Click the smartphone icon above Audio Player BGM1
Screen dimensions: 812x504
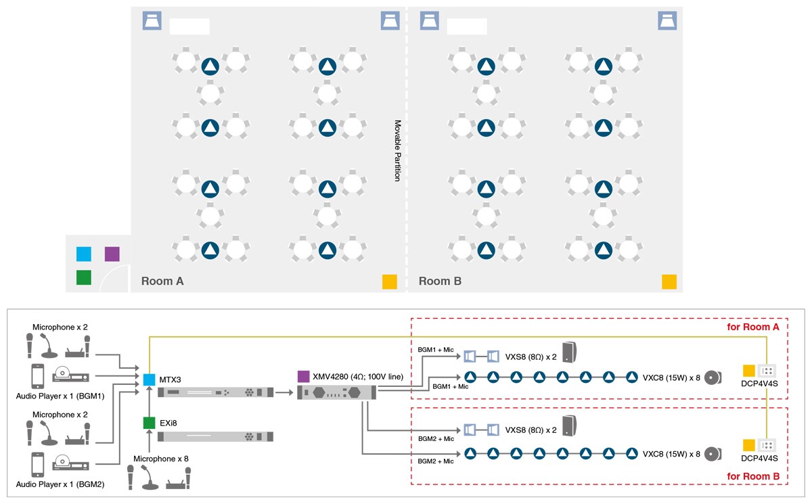pos(39,375)
